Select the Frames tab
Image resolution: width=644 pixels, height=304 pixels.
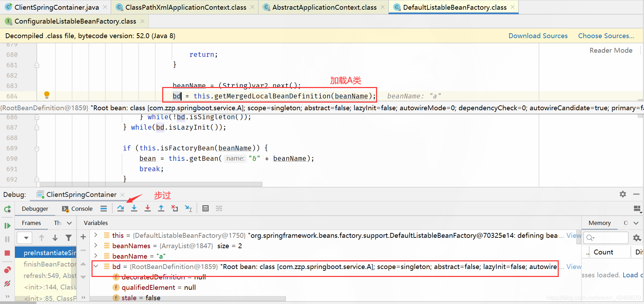(x=31, y=223)
